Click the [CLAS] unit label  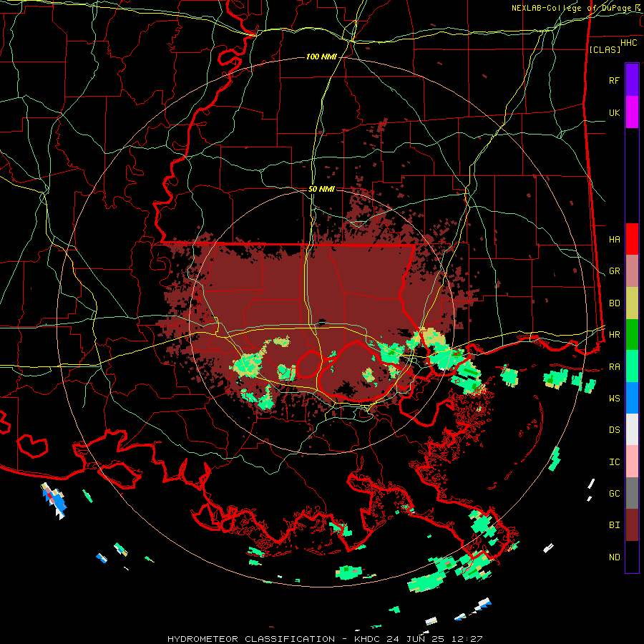(x=605, y=49)
